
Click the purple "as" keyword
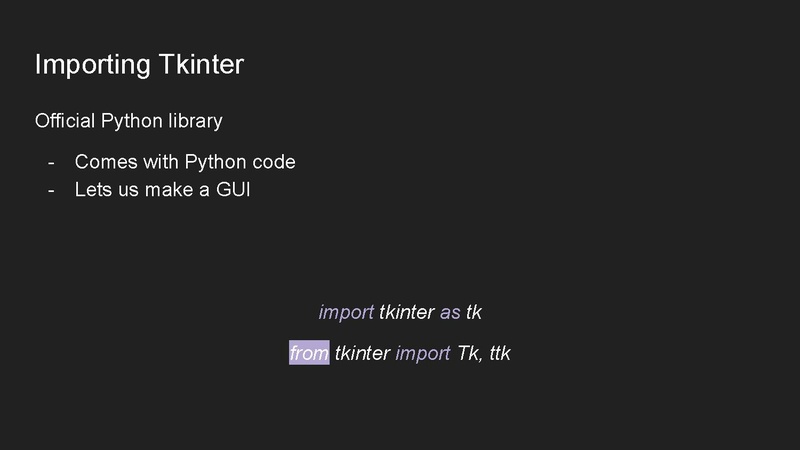450,312
